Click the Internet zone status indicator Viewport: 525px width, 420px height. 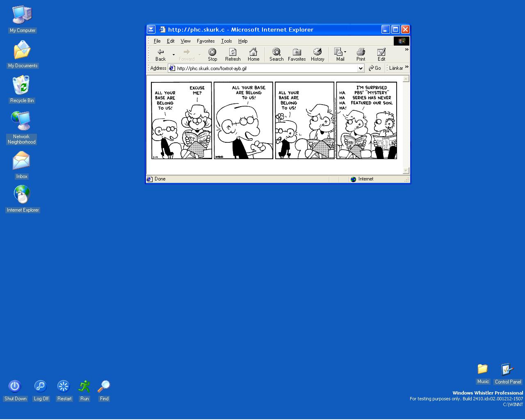click(x=362, y=179)
